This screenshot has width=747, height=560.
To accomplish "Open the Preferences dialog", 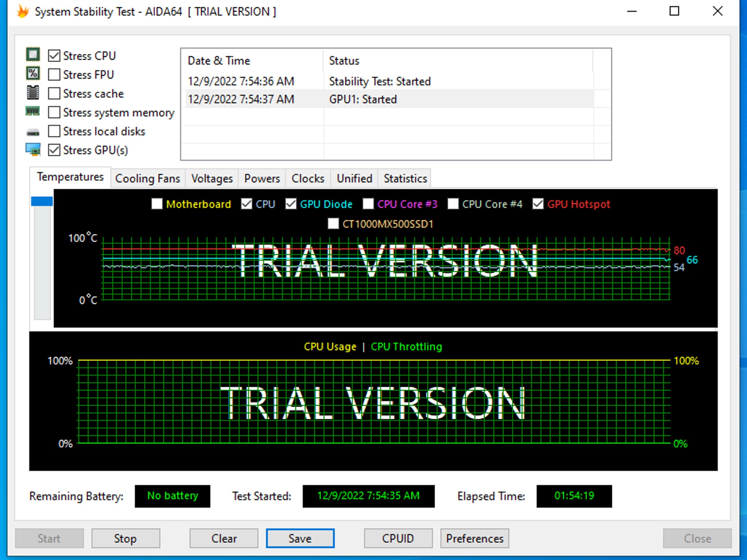I will click(474, 538).
